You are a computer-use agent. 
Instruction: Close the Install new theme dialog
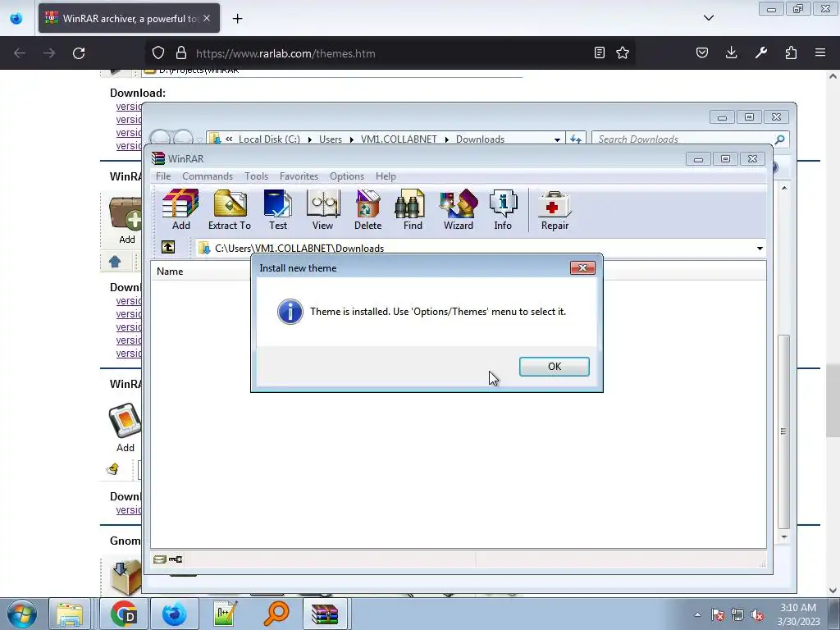tap(582, 268)
